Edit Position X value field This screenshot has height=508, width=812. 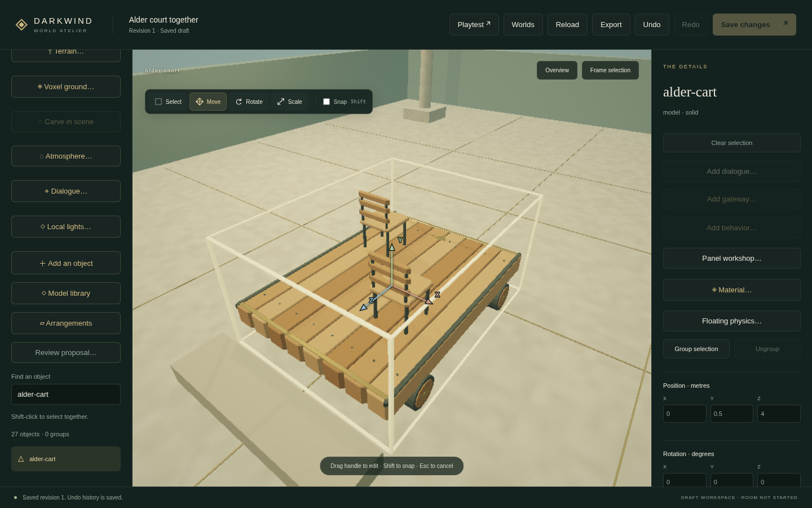pyautogui.click(x=685, y=414)
